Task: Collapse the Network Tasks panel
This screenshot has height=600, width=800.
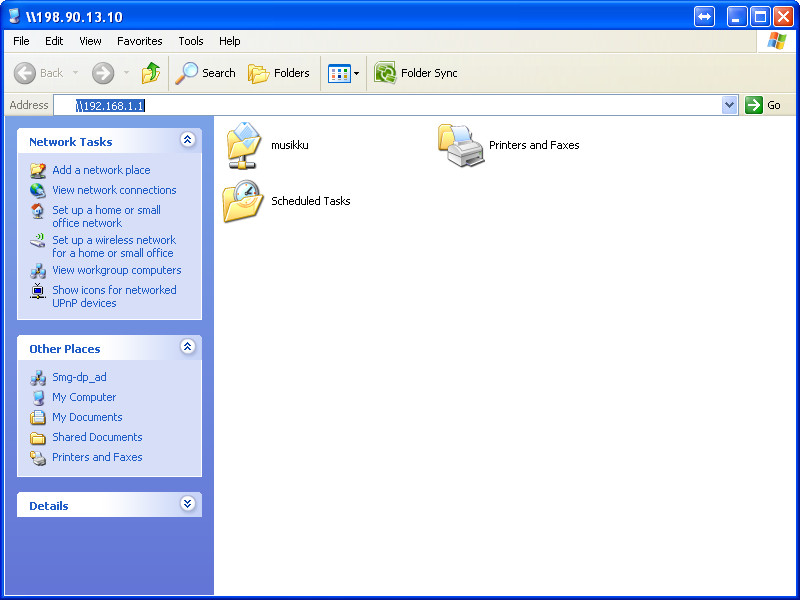Action: 187,140
